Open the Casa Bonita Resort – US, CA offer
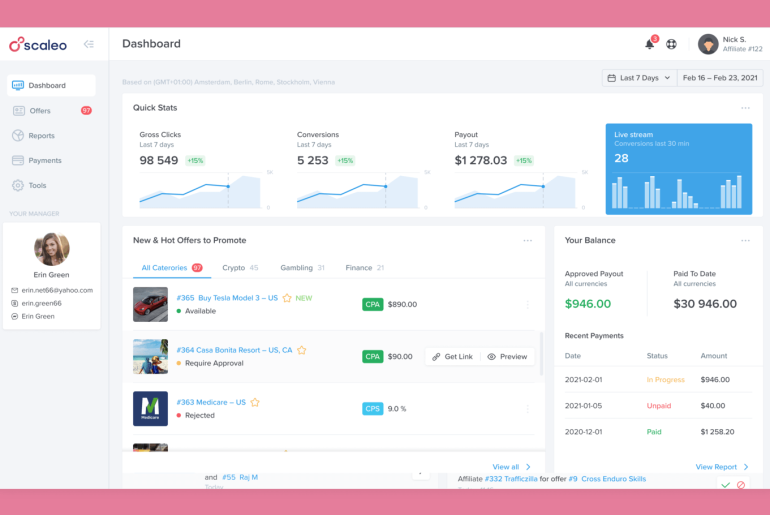The width and height of the screenshot is (770, 515). point(234,350)
